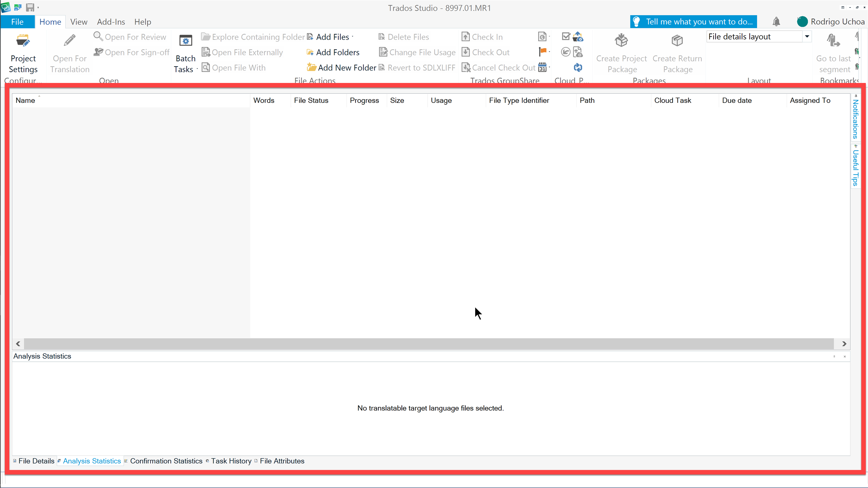The width and height of the screenshot is (868, 488).
Task: Click the checkmark icon in Cloud Projects
Action: click(566, 36)
